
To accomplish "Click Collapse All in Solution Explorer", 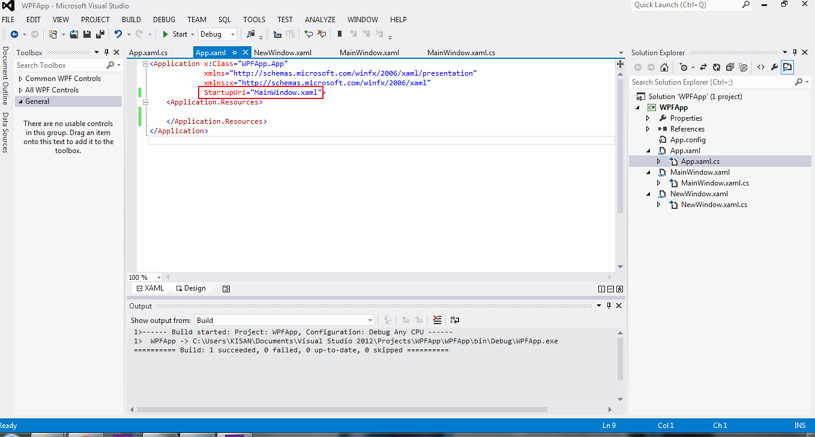I will (730, 68).
